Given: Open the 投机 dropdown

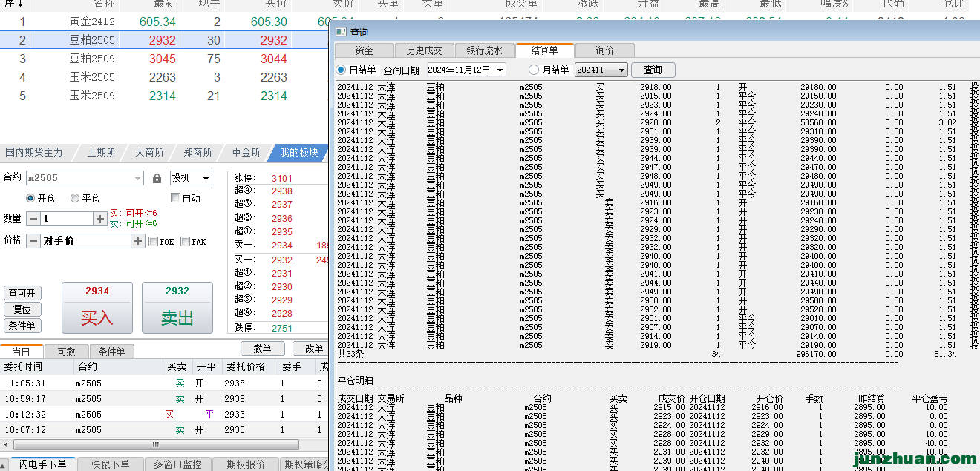Looking at the screenshot, I should coord(191,178).
